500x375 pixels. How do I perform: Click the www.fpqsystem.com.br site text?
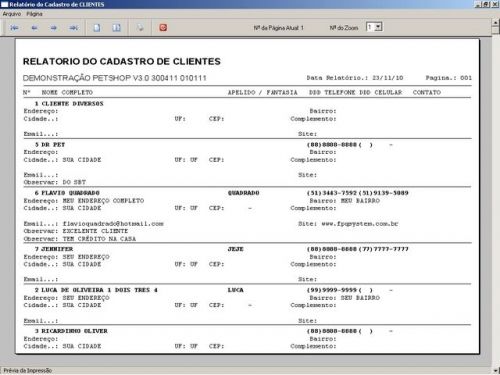360,224
